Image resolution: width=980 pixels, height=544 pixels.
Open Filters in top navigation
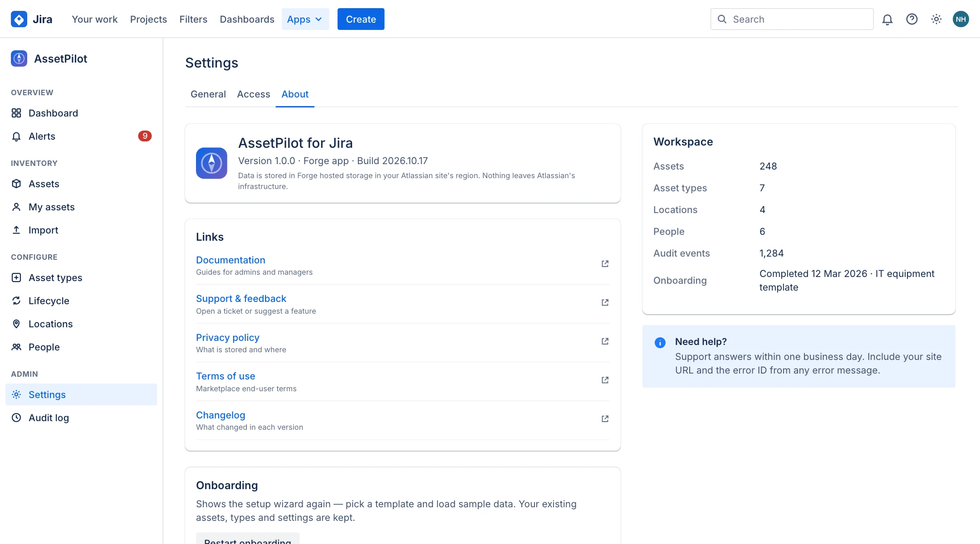[x=193, y=19]
